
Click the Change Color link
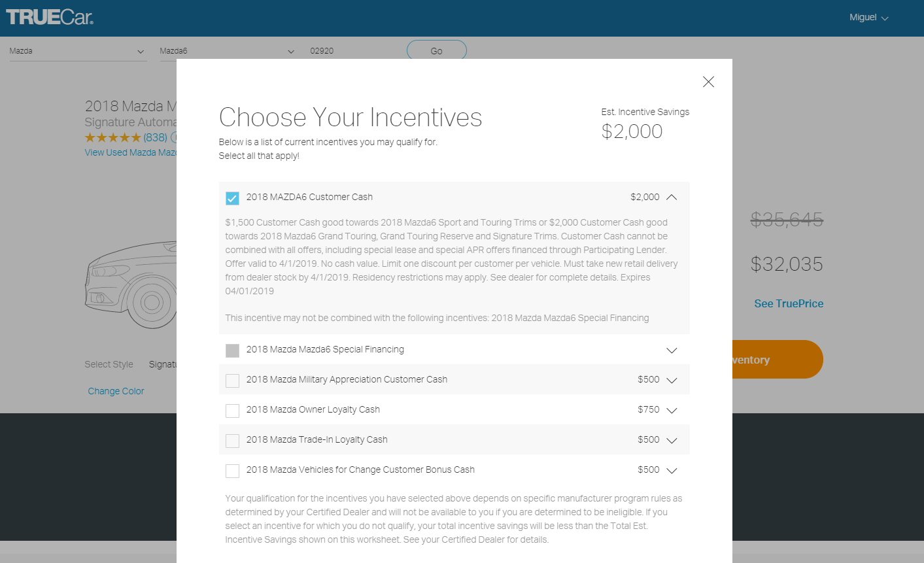point(116,391)
